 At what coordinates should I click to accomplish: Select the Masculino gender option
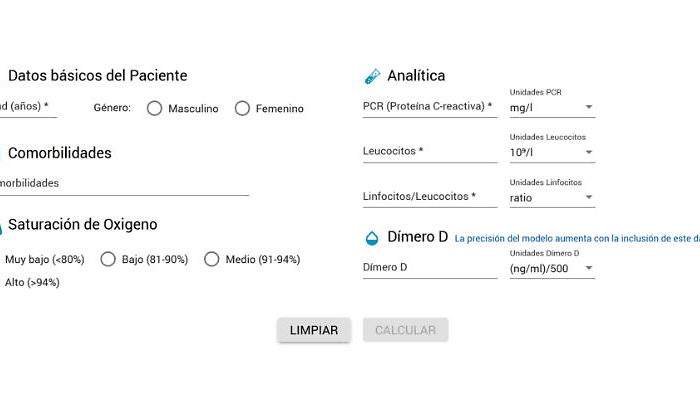point(154,108)
